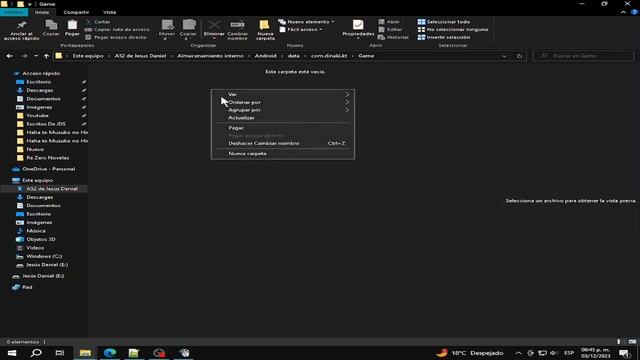
Task: Open Agrupar por in context menu
Action: coord(282,110)
